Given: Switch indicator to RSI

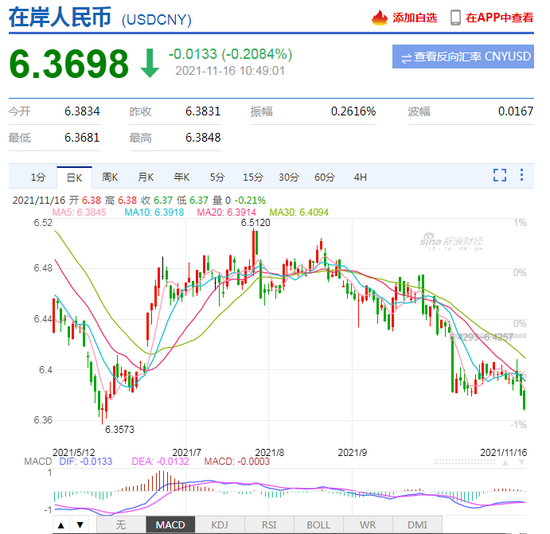Looking at the screenshot, I should tap(269, 525).
